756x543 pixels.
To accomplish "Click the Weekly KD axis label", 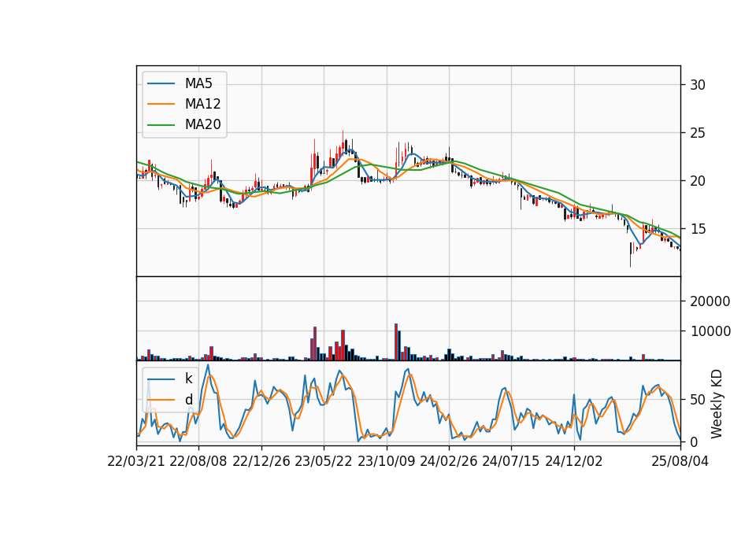I will click(717, 404).
